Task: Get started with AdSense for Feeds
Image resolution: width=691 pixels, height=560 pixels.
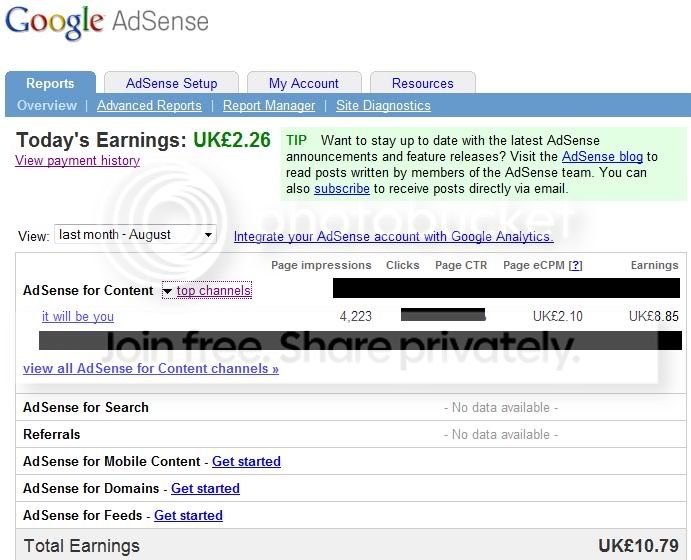Action: point(188,515)
